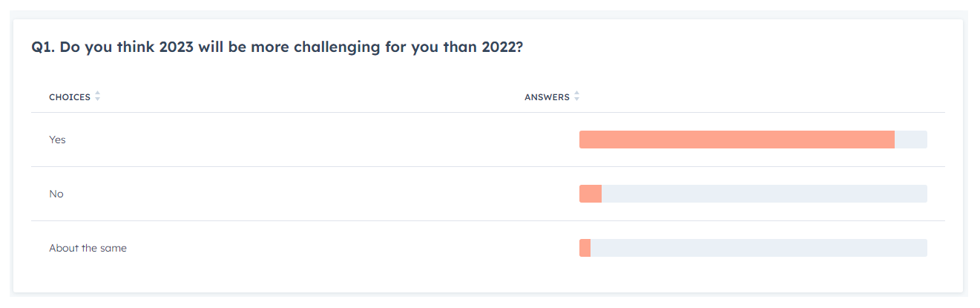Click the orange segment for About the same
The height and width of the screenshot is (308, 980).
coord(585,248)
